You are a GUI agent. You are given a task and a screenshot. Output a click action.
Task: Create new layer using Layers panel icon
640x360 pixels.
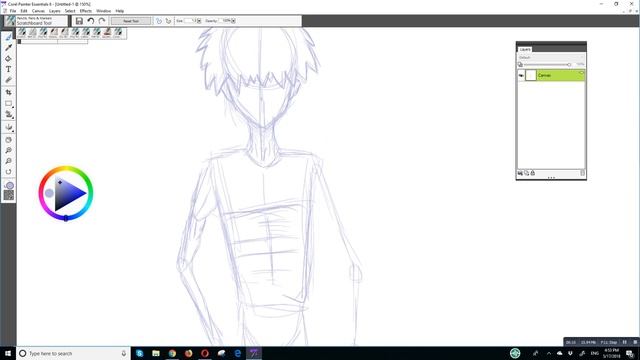coord(520,173)
